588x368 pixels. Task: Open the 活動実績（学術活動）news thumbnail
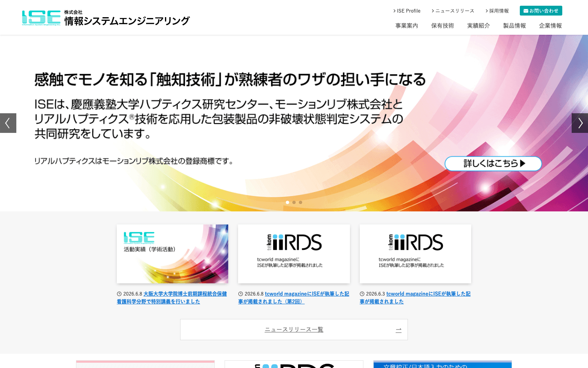172,254
